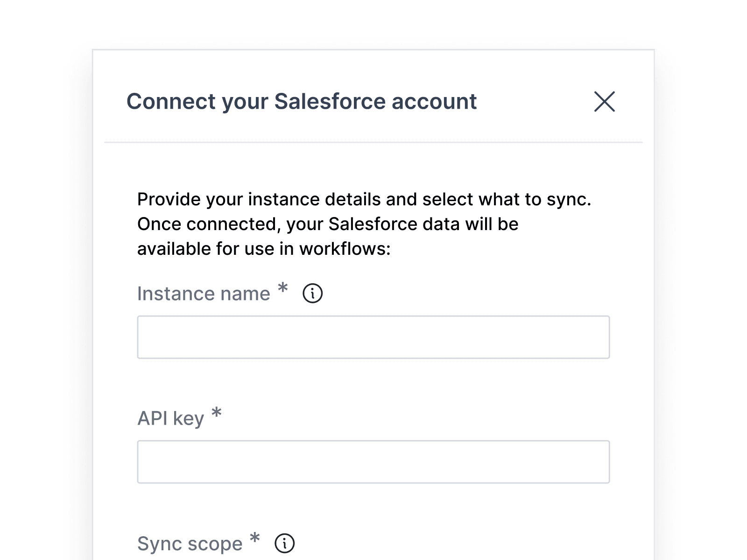Click inside the Instance name input field

coord(373,337)
